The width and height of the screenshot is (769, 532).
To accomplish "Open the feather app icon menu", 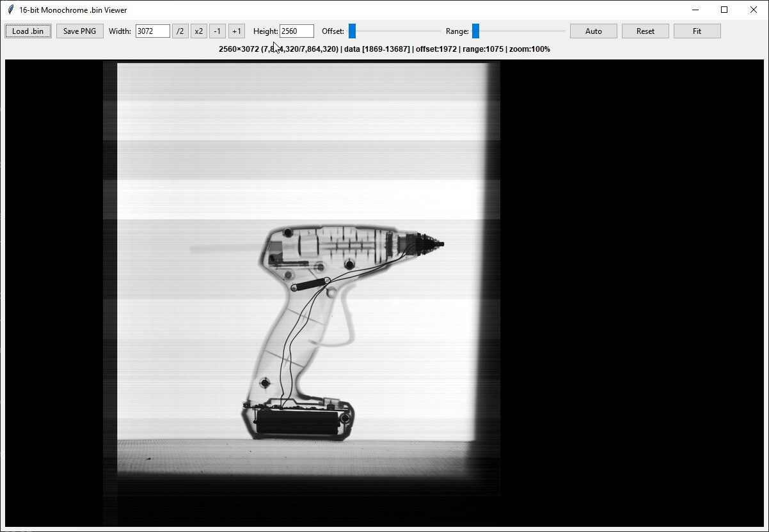I will 10,10.
